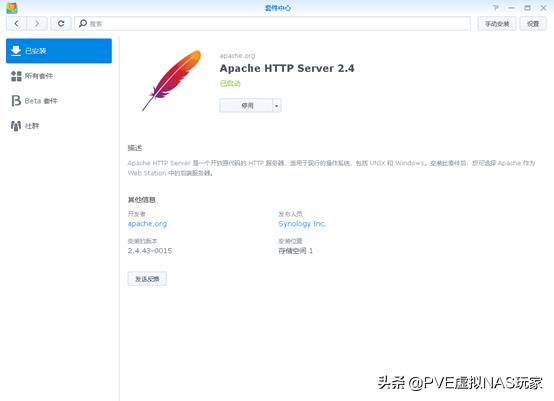Click the Apache feather logo

pos(172,81)
